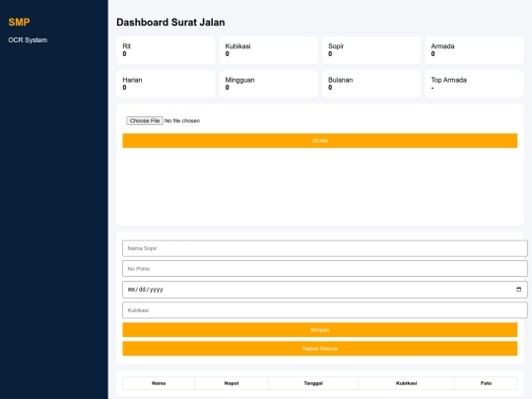The height and width of the screenshot is (399, 532).
Task: Delete all with Hapus Semua button
Action: [x=319, y=349]
